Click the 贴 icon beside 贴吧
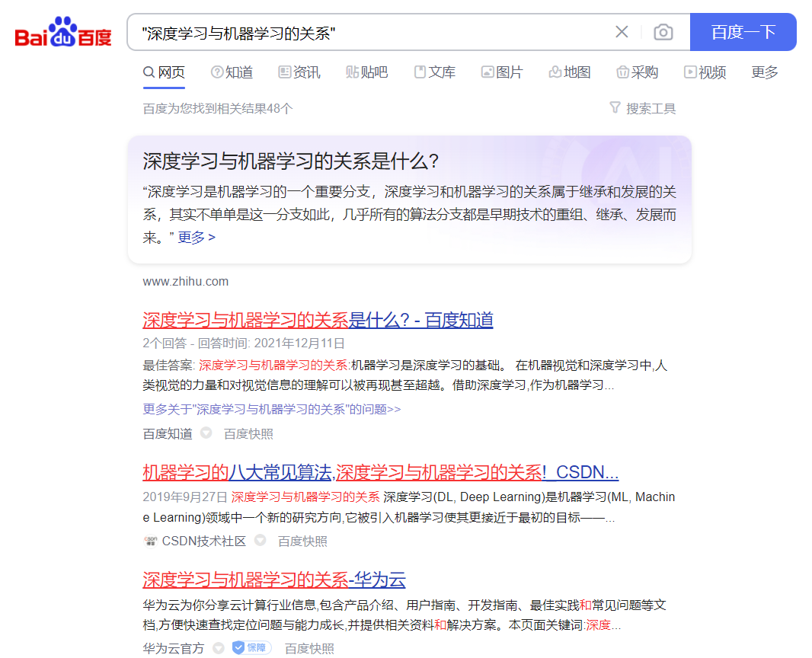812x658 pixels. [x=352, y=72]
